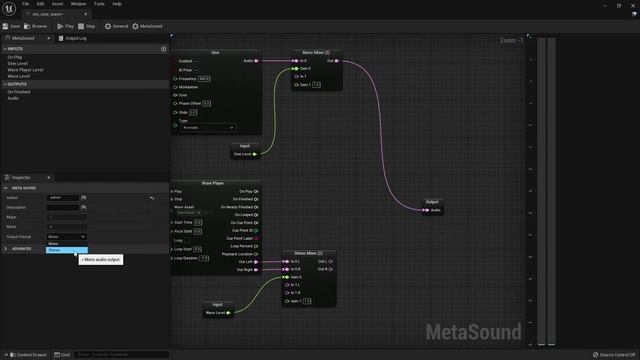Screen dimensions: 640x360
Task: Open the Wave Asset dropdown
Action: [189, 213]
